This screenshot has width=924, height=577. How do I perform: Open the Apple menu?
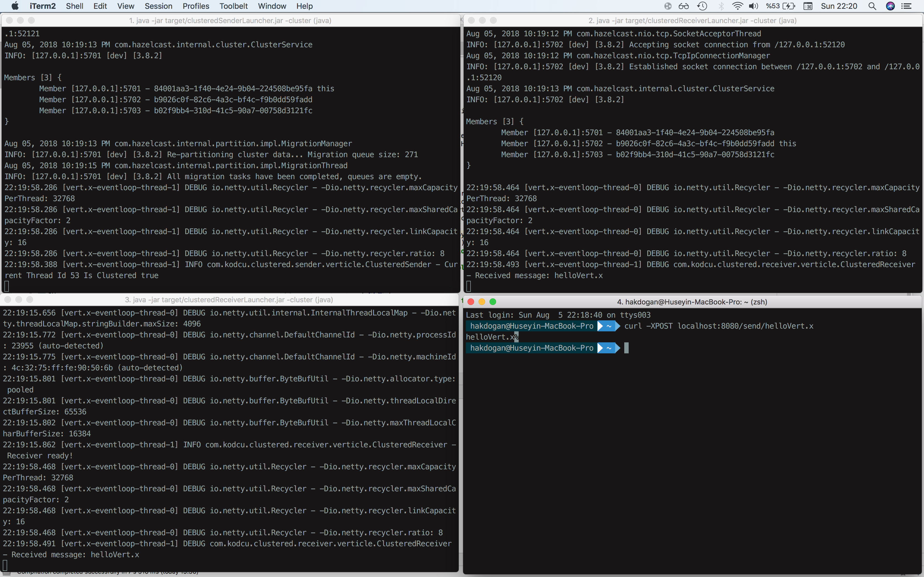[x=15, y=6]
